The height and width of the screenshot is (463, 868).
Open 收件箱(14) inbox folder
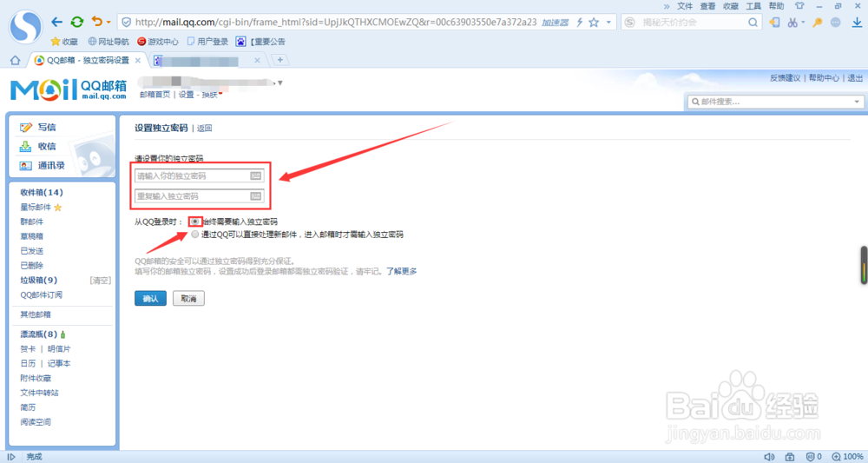[x=42, y=192]
